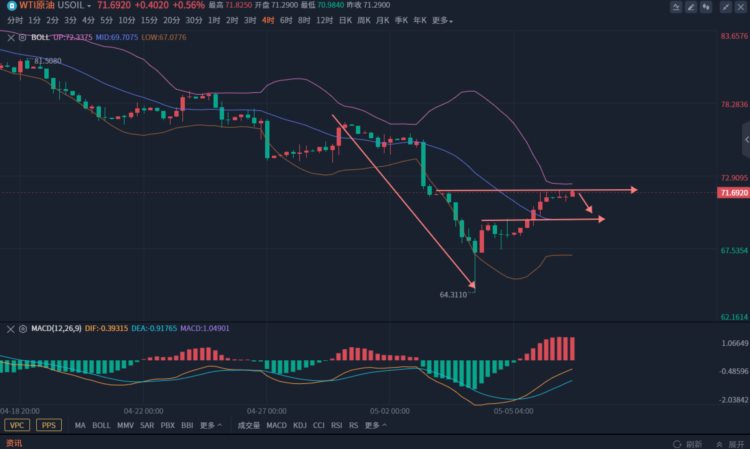Enable the MA overlay indicator
750x449 pixels.
(80, 425)
